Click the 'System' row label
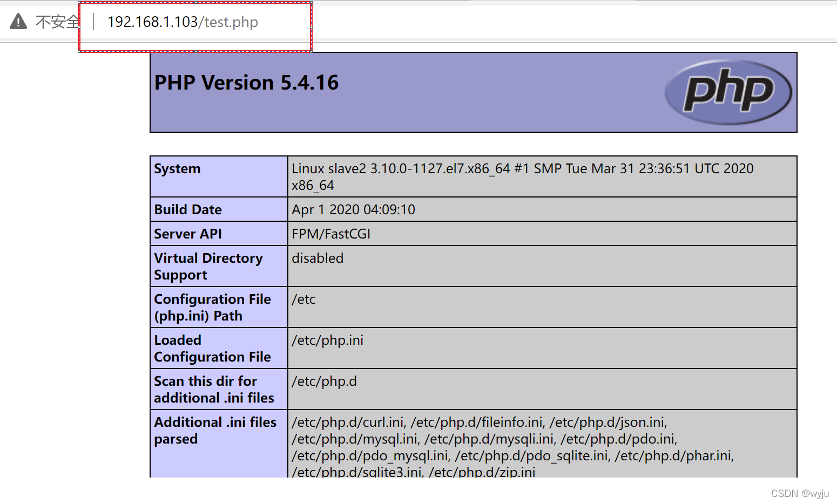This screenshot has height=504, width=837. 177,169
